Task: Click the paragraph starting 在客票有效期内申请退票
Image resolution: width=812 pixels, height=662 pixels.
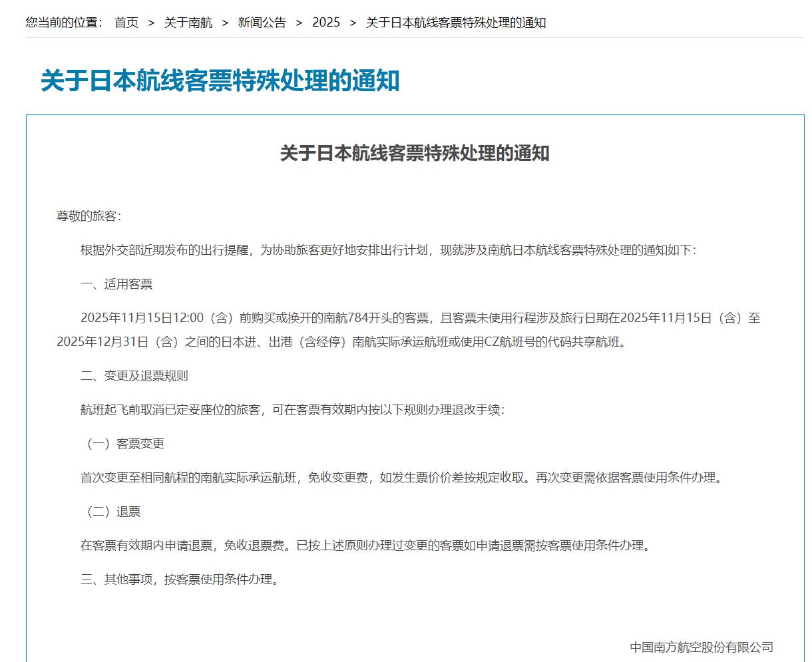Action: click(365, 546)
